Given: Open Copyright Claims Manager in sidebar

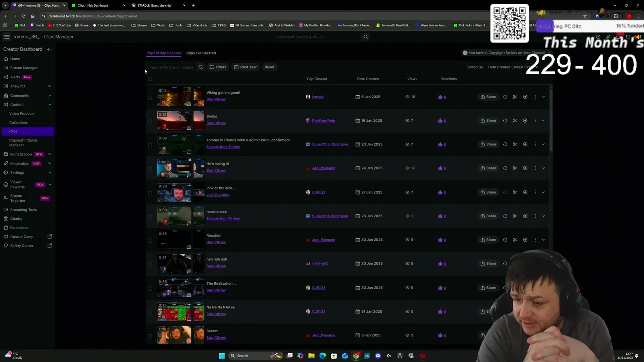Looking at the screenshot, I should click(23, 143).
